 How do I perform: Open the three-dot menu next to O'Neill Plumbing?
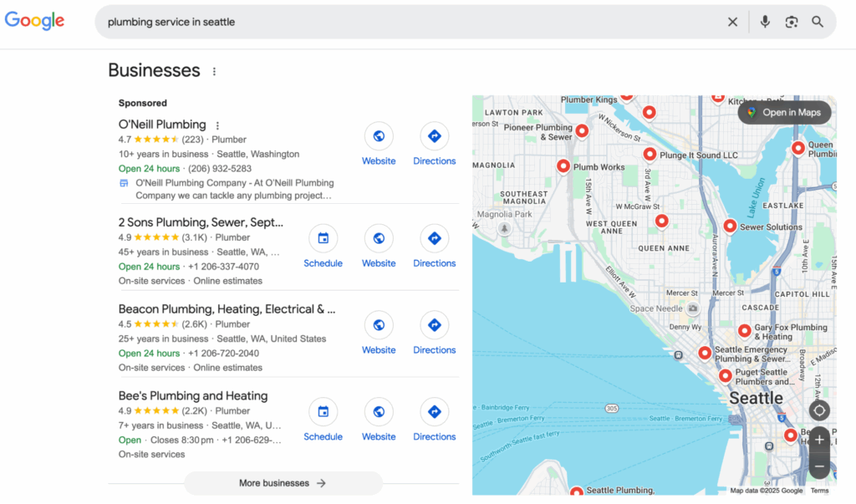[217, 125]
